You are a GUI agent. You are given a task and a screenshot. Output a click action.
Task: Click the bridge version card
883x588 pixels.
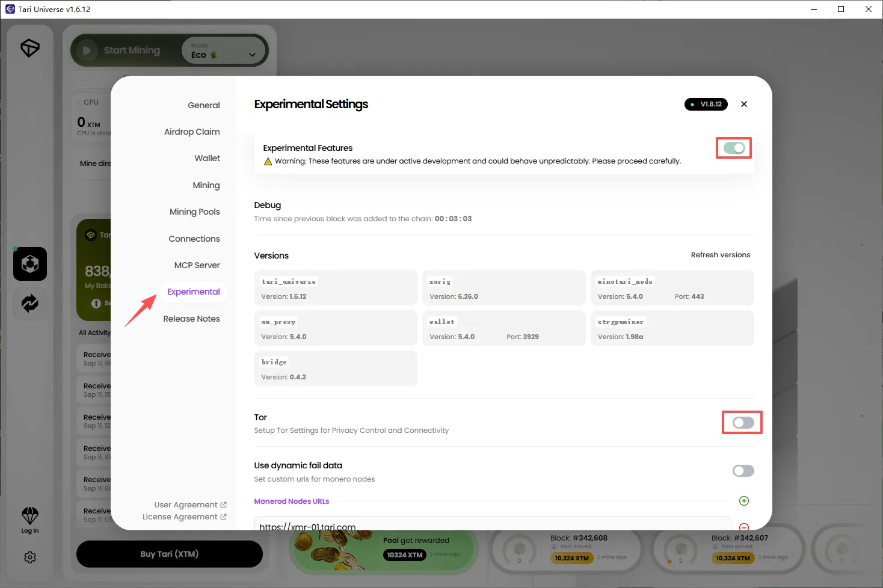pyautogui.click(x=336, y=368)
